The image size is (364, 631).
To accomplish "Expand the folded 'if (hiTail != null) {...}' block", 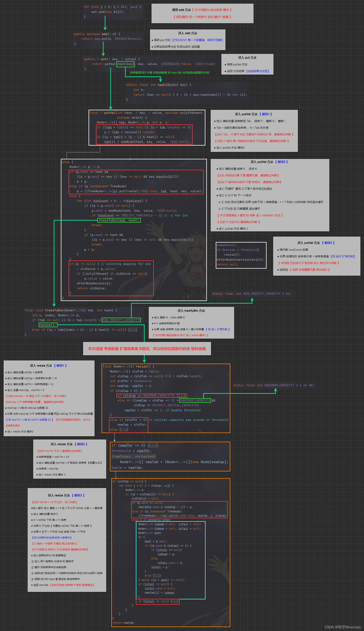I will click(x=175, y=601).
